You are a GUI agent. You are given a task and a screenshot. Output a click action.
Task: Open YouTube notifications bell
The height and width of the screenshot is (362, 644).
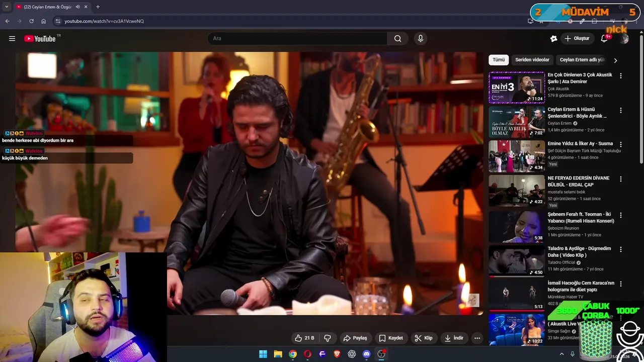point(605,39)
